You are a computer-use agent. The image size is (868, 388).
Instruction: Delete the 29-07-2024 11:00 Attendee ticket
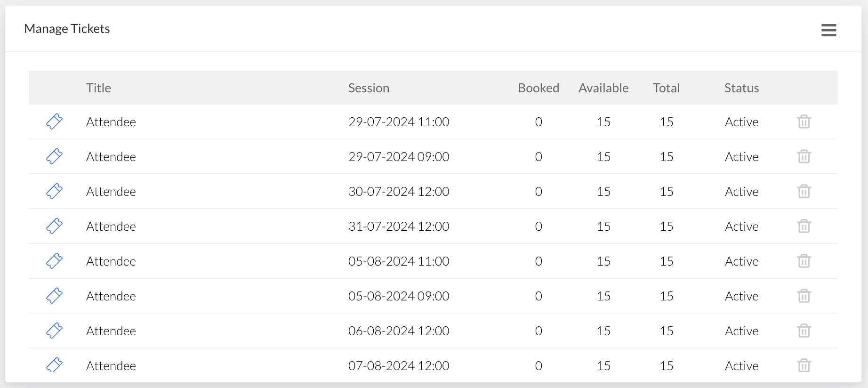coord(804,122)
